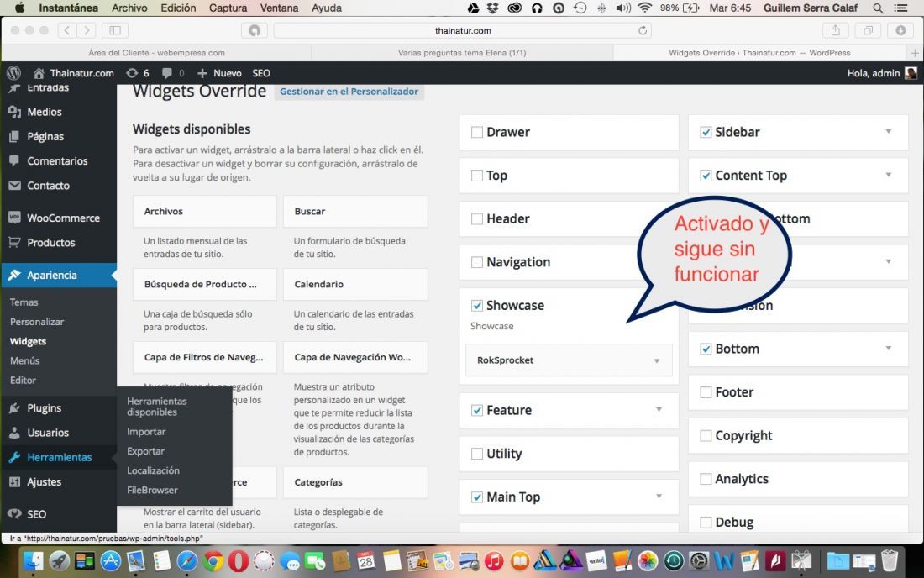Enable the Analytics position checkbox
Screen dimensions: 924x578
click(x=706, y=478)
